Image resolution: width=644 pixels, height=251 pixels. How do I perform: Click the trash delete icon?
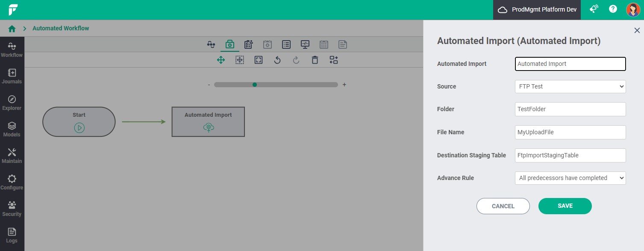click(x=315, y=60)
